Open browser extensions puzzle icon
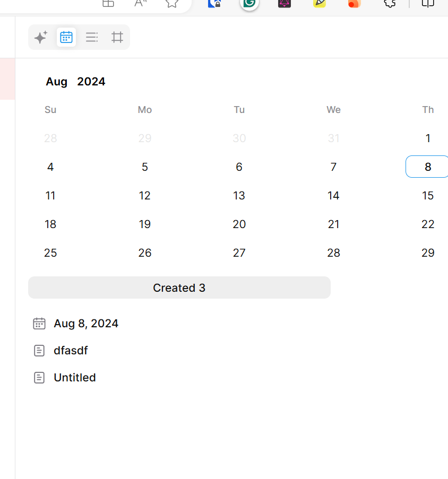This screenshot has width=448, height=479. pyautogui.click(x=390, y=3)
